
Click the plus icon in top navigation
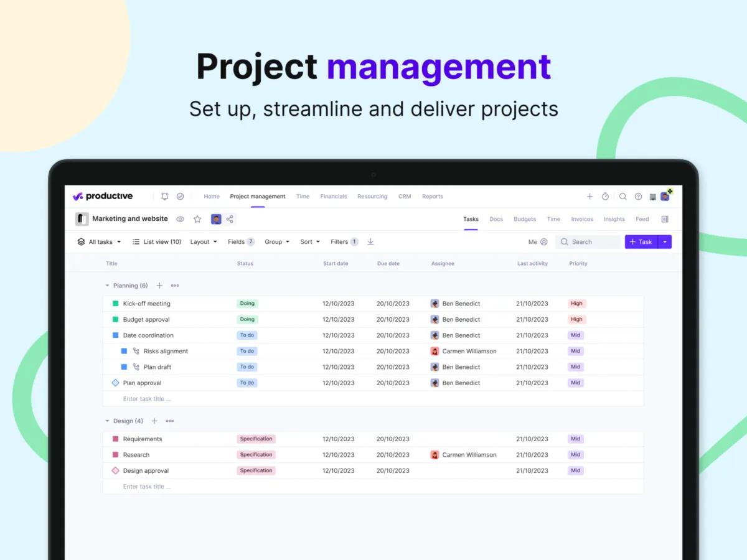(590, 197)
